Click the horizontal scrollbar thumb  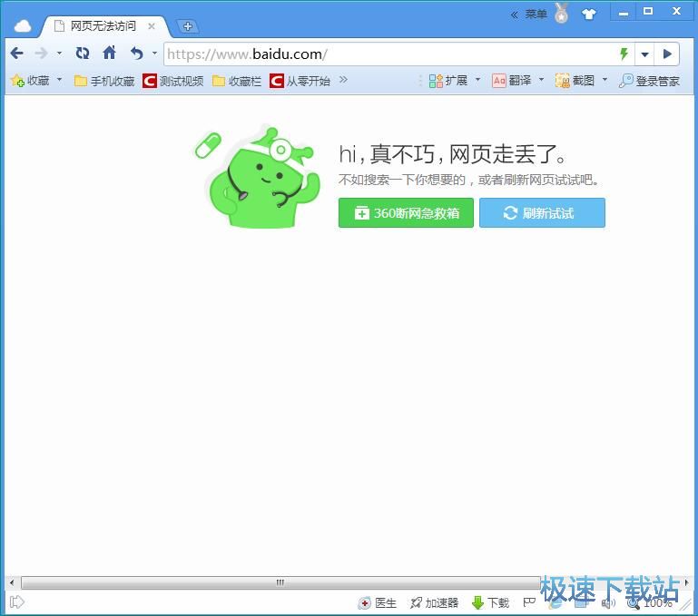280,582
